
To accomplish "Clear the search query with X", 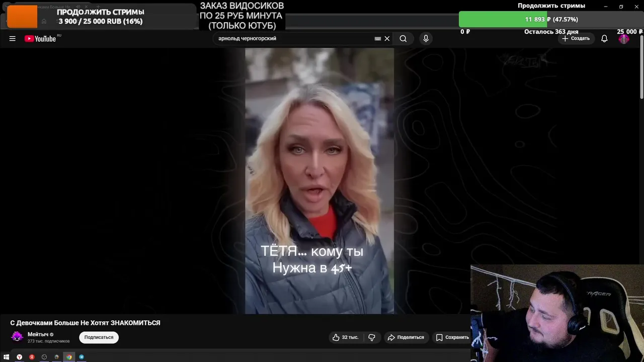I will 387,39.
